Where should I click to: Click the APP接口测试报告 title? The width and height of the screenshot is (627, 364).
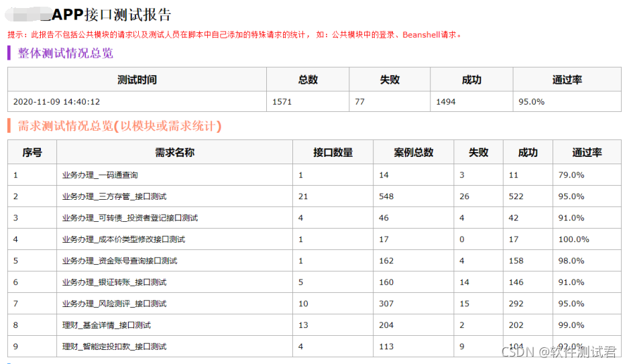(x=111, y=15)
